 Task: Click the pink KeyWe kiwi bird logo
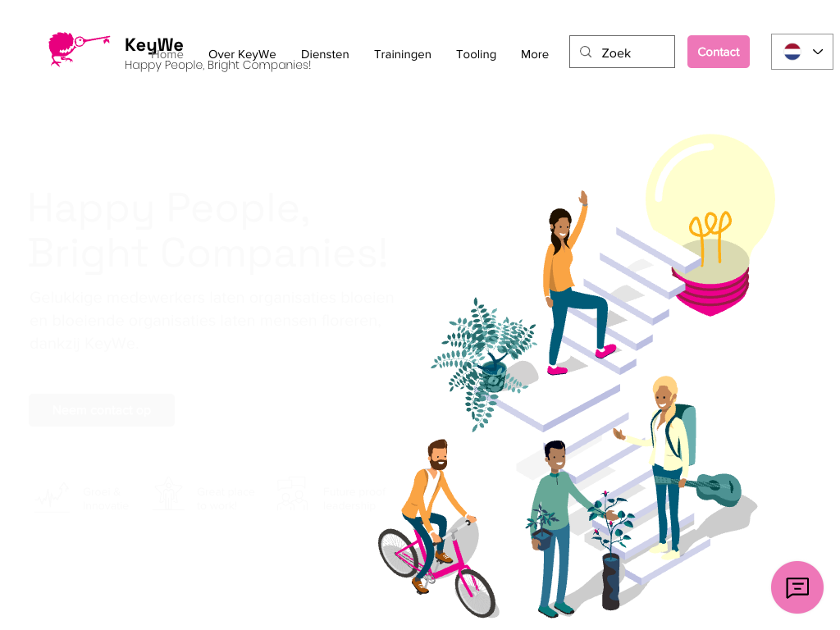(x=80, y=48)
